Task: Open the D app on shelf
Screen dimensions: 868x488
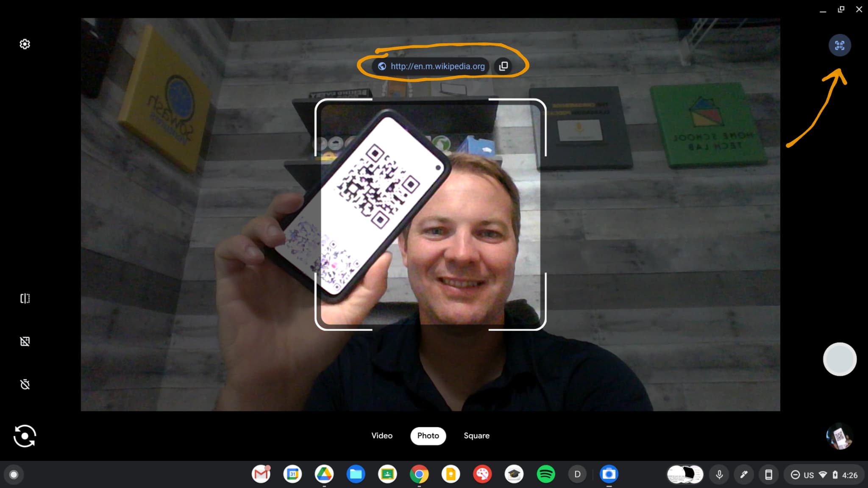Action: pyautogui.click(x=577, y=474)
